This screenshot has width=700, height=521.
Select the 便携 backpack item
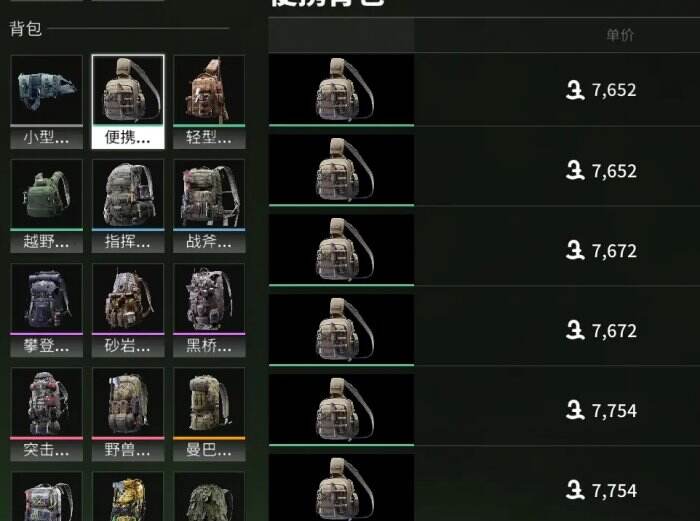(128, 102)
